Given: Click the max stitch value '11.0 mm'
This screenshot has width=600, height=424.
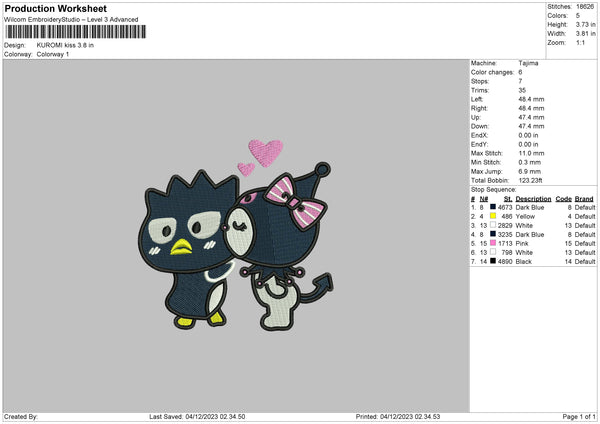Looking at the screenshot, I should click(532, 153).
